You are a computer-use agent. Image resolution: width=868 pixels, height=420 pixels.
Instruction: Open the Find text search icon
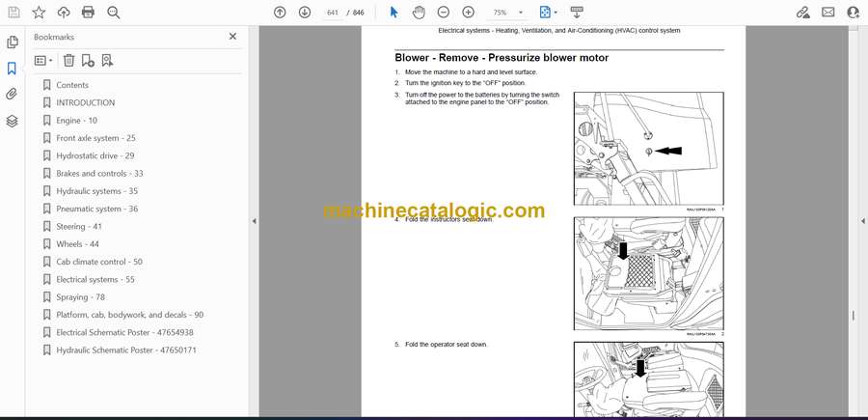(x=114, y=13)
